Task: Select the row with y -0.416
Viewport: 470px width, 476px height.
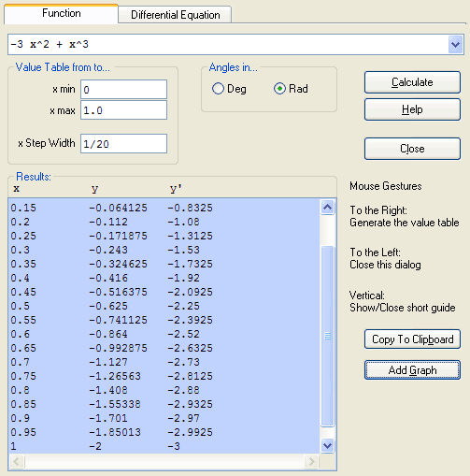Action: pyautogui.click(x=164, y=278)
